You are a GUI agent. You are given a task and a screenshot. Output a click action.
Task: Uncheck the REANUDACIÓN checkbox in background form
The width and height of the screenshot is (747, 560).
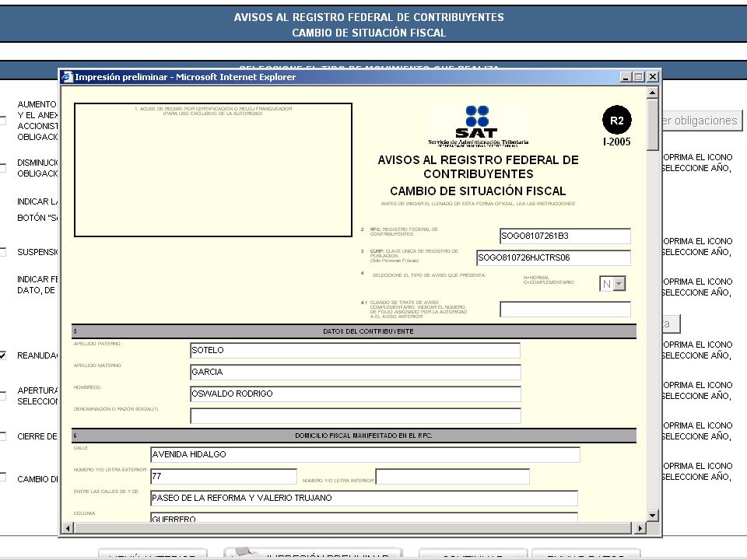tap(2, 355)
